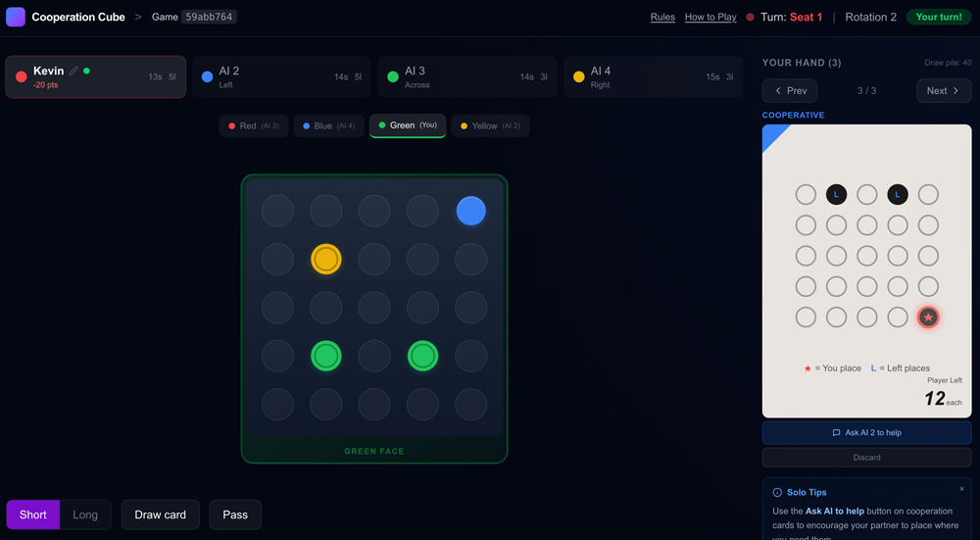
Task: Click the Your turn! badge
Action: [x=939, y=17]
